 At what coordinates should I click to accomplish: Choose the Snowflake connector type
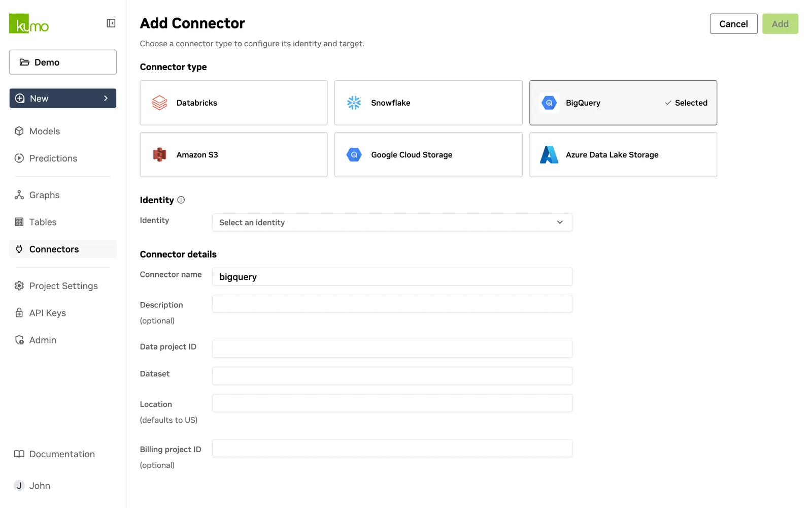428,103
